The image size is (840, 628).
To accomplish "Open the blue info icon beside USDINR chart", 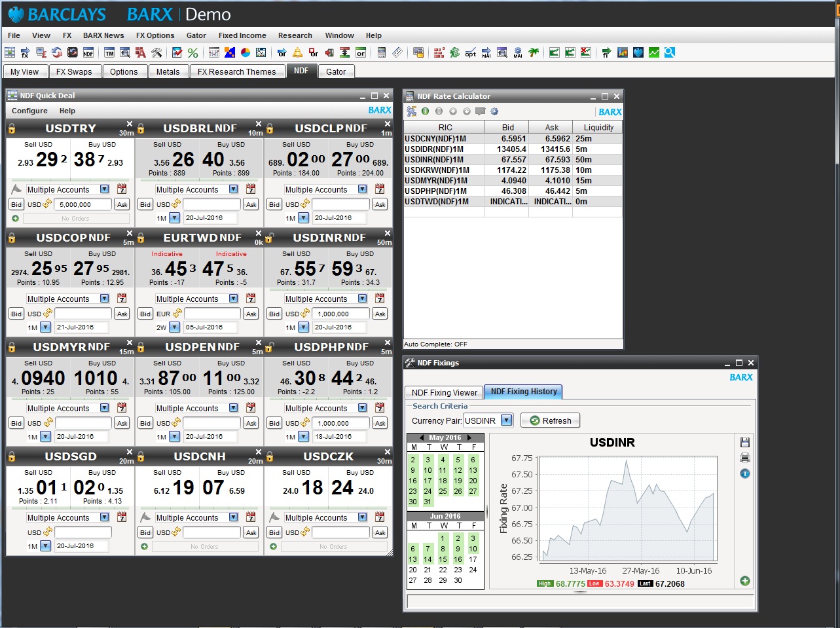I will pyautogui.click(x=744, y=473).
